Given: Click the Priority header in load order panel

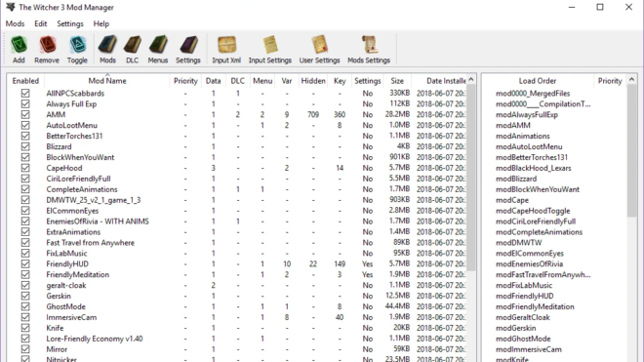Looking at the screenshot, I should (x=610, y=81).
